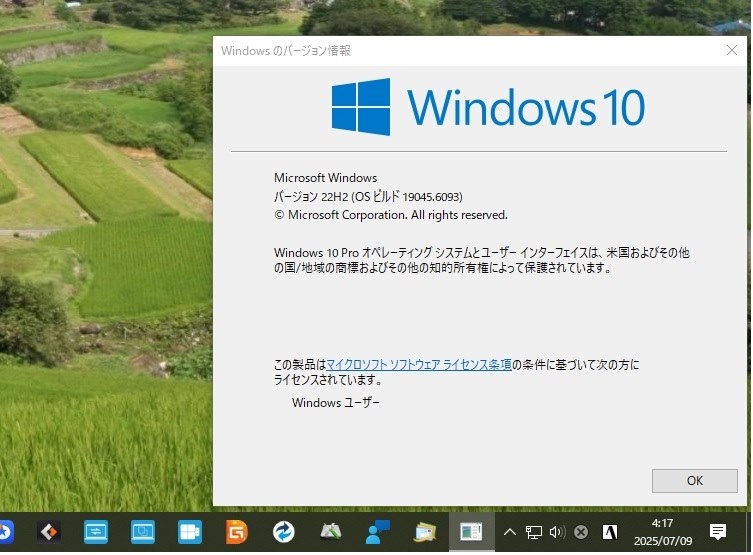
Task: Click the version text 22H2 OS build 19045.6093
Action: click(368, 196)
